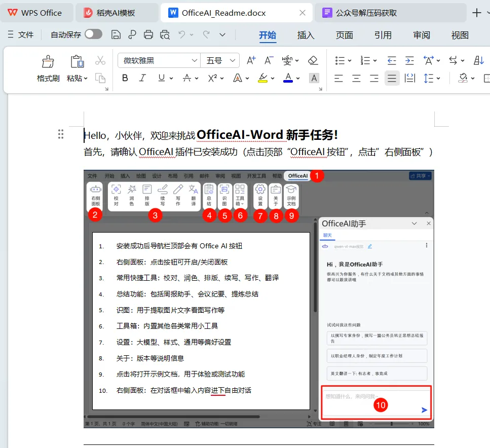490x448 pixels.
Task: Switch to the 稻壳AI模板 tab
Action: 116,13
